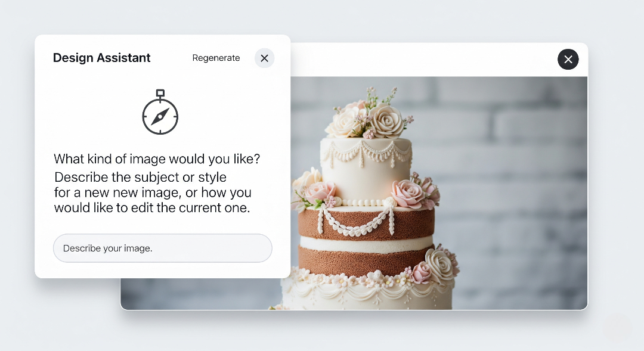Close the cake image preview window
The height and width of the screenshot is (351, 644).
[x=568, y=59]
